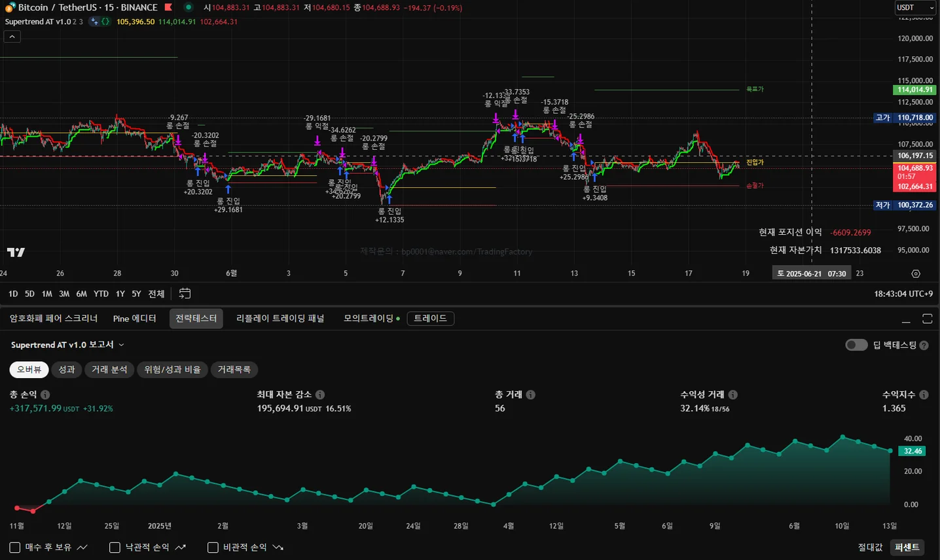The width and height of the screenshot is (940, 560).
Task: Select the 3M time range button
Action: click(x=64, y=294)
